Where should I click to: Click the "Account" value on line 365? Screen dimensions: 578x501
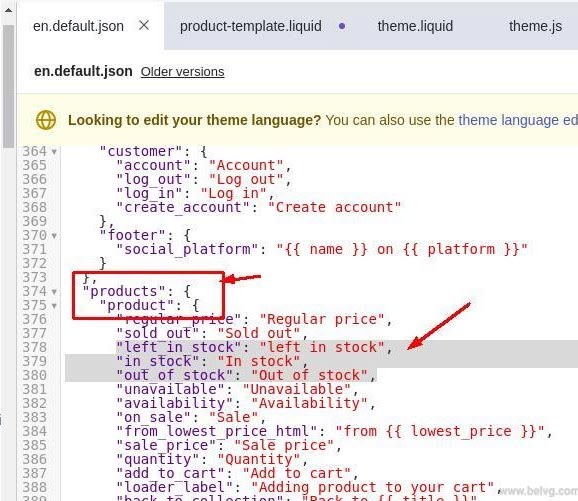246,166
